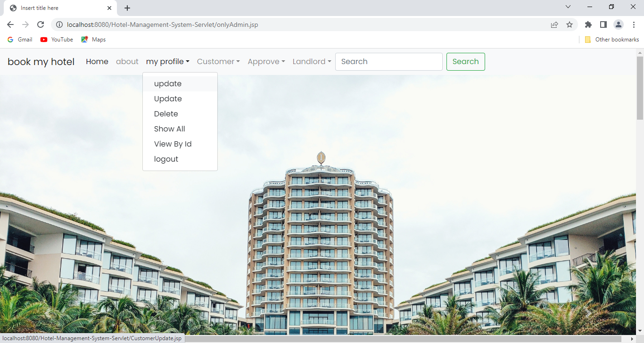Image resolution: width=644 pixels, height=343 pixels.
Task: Open the Landlord dropdown menu
Action: (x=312, y=62)
